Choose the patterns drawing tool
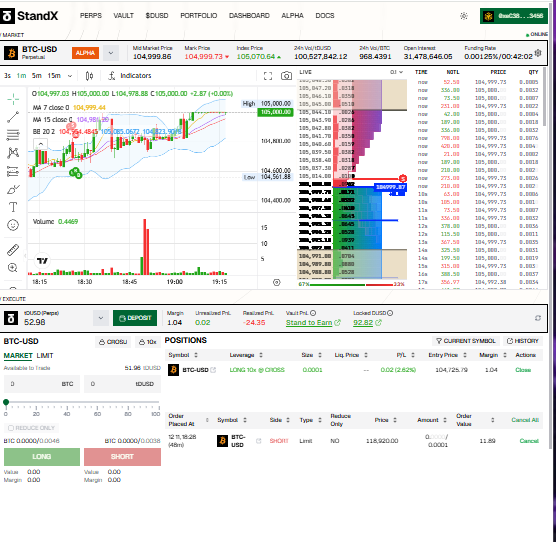556x542 pixels. pos(13,153)
